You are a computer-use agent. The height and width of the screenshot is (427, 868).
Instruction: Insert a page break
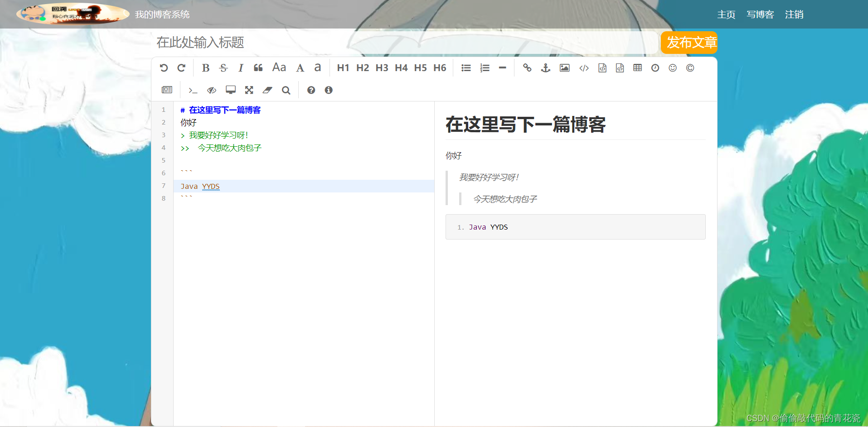(167, 90)
